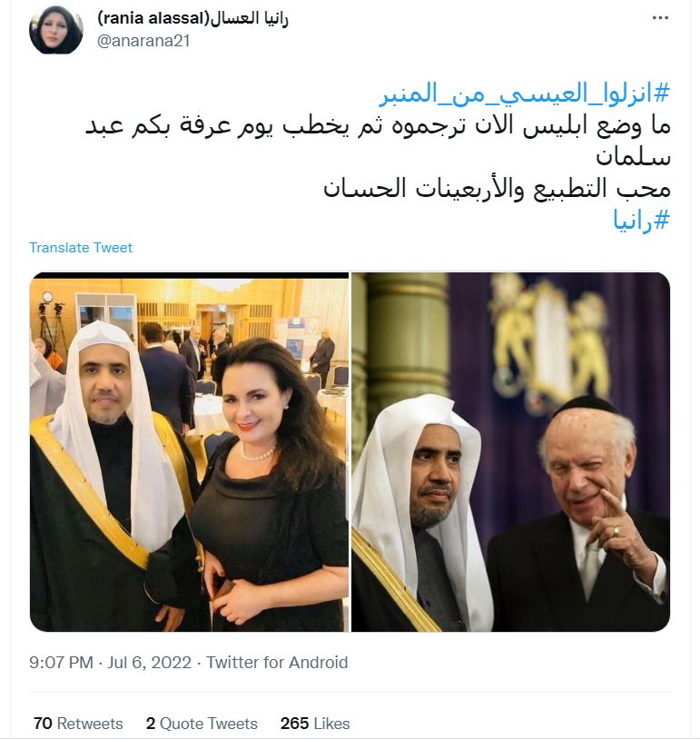This screenshot has width=700, height=739.
Task: Open the author's profile picture
Action: (56, 30)
